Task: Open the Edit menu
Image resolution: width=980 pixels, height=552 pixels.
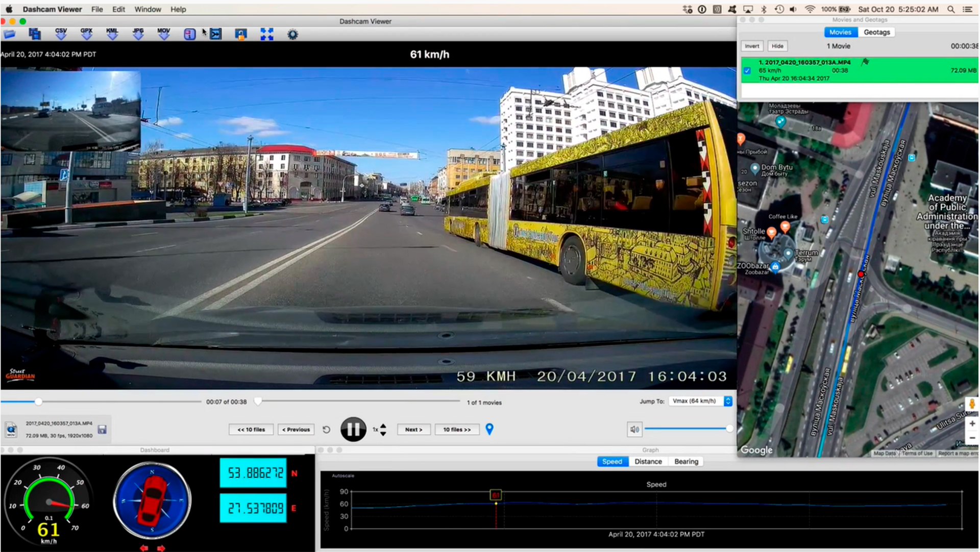Action: (118, 9)
